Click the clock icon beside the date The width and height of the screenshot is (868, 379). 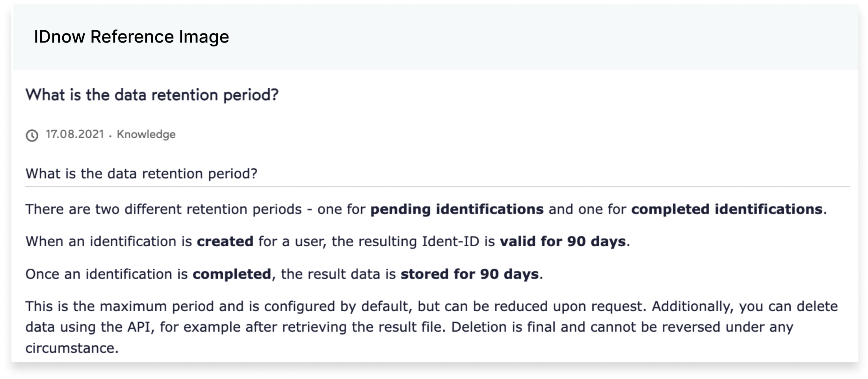click(32, 135)
